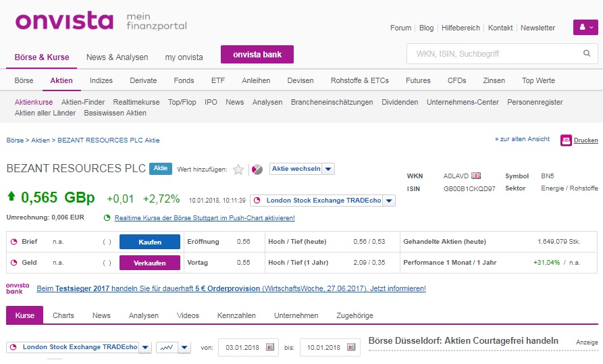Image resolution: width=603 pixels, height=364 pixels.
Task: Click the push-chart realtime clock icon
Action: click(x=107, y=217)
